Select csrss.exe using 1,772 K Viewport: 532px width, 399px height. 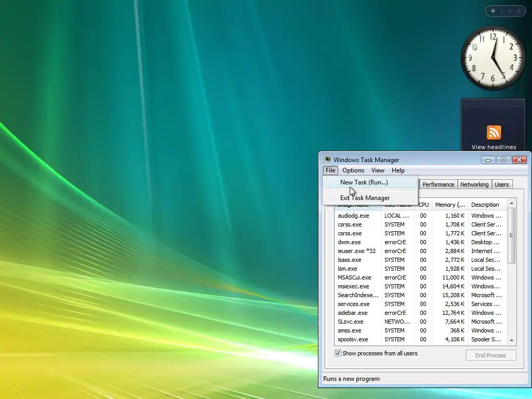click(x=421, y=233)
